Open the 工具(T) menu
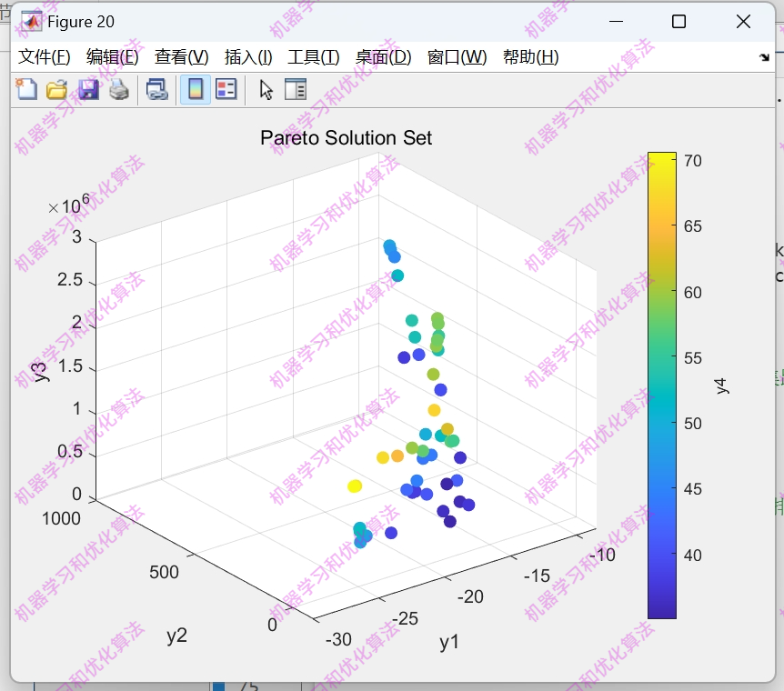This screenshot has width=784, height=691. coord(314,57)
